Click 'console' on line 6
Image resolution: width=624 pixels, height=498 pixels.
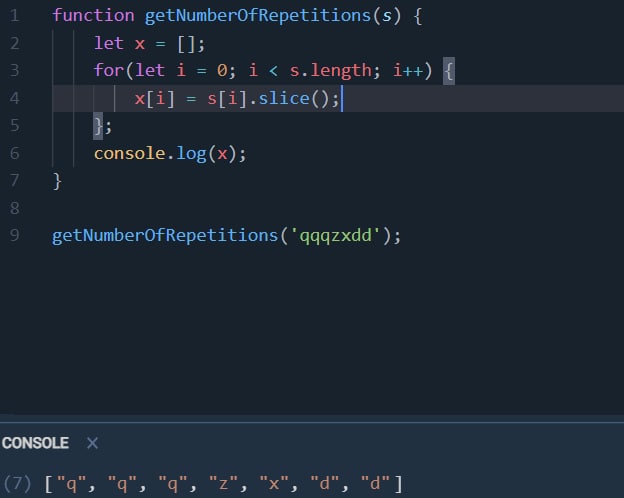(130, 153)
